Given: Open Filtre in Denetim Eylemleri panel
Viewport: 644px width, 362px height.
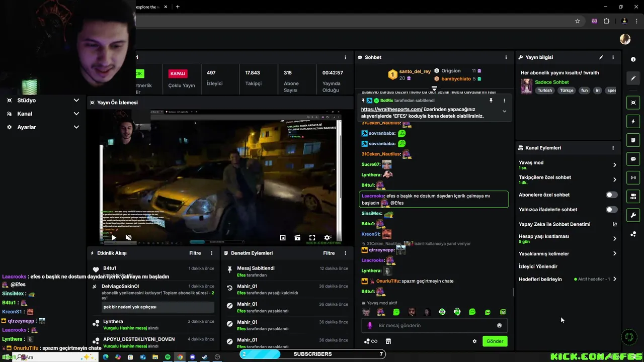Looking at the screenshot, I should [x=329, y=253].
